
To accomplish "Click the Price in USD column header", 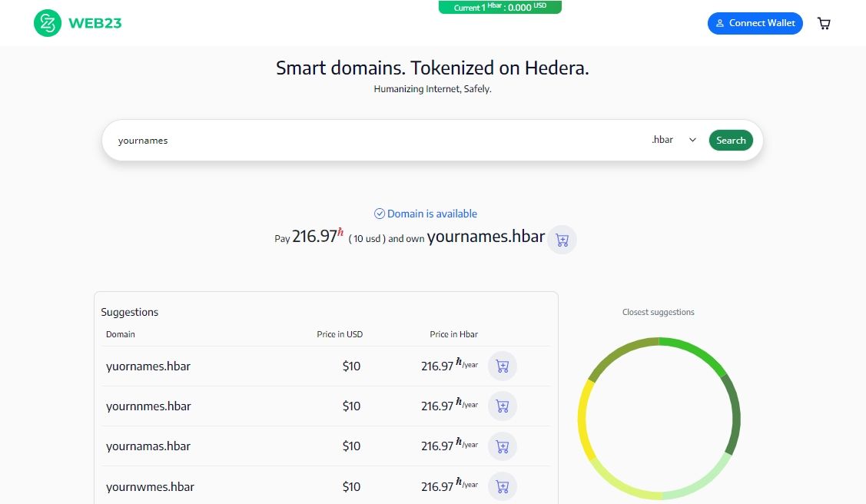I will coord(340,334).
